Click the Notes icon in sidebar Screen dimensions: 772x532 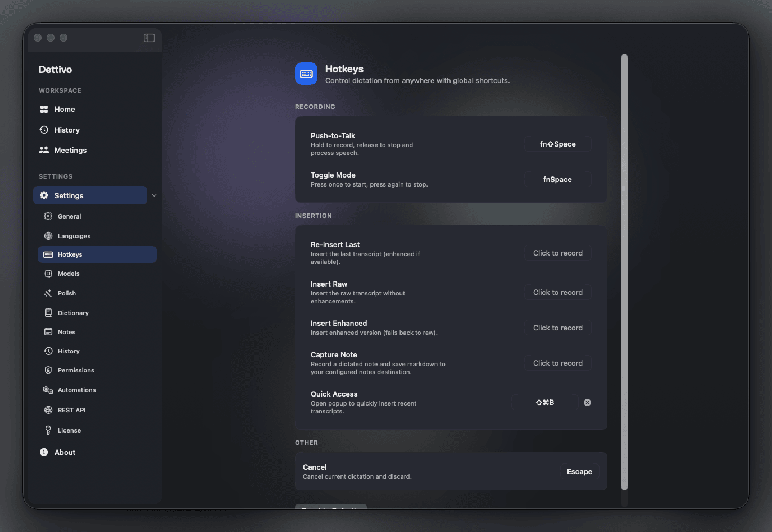coord(48,332)
